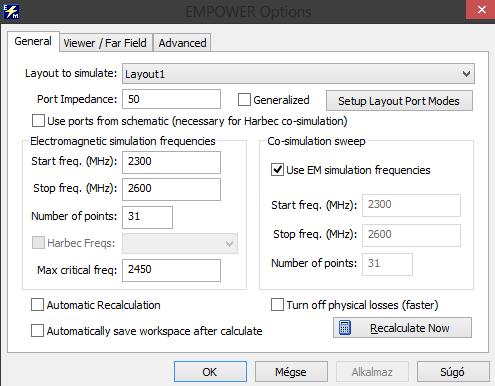Click Co-simulation Number of points field
This screenshot has width=495, height=386.
(x=387, y=264)
